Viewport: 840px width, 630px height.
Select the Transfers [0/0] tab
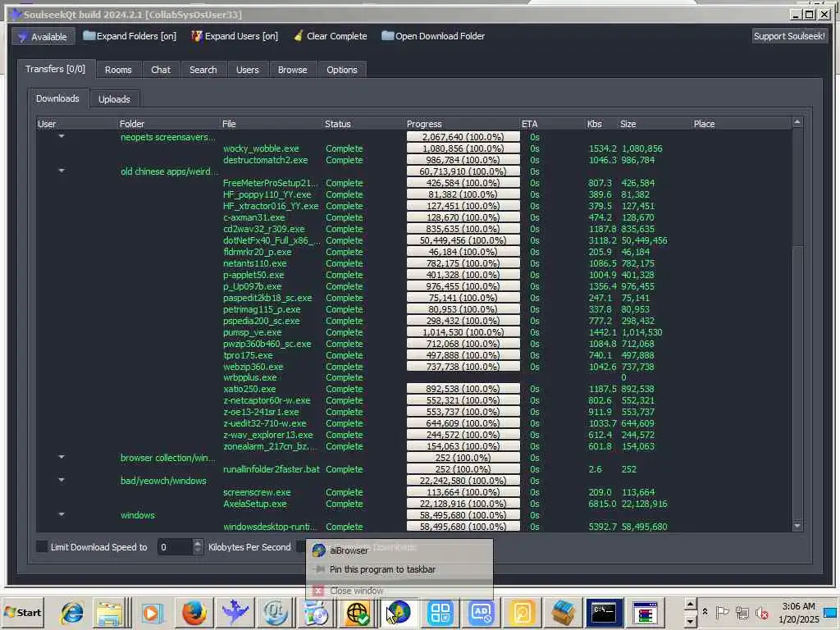(56, 69)
